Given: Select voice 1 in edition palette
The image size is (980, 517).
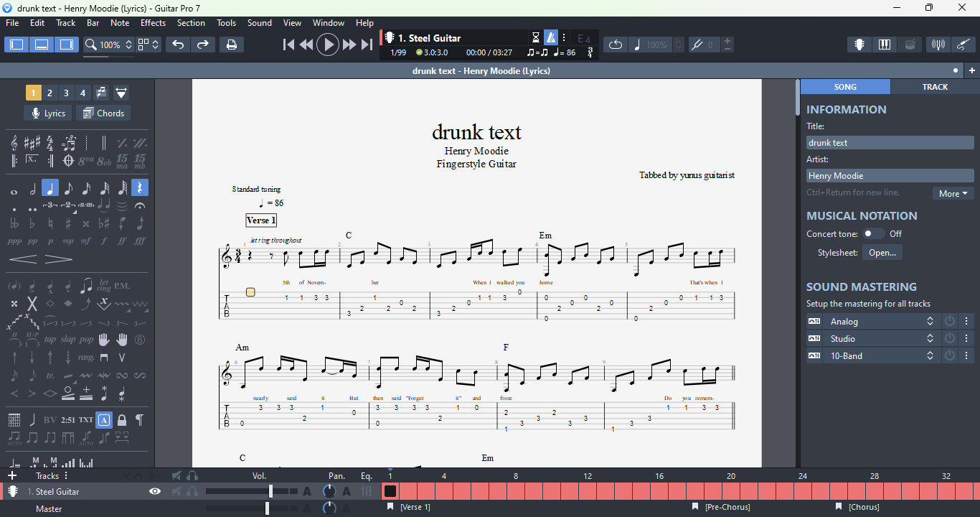Looking at the screenshot, I should pyautogui.click(x=33, y=93).
